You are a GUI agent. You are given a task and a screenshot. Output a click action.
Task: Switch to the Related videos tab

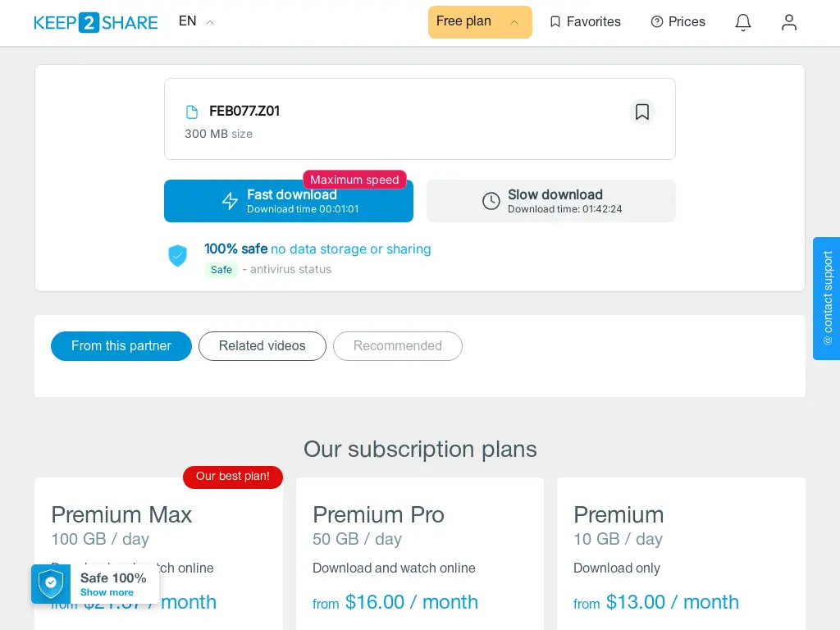(262, 346)
